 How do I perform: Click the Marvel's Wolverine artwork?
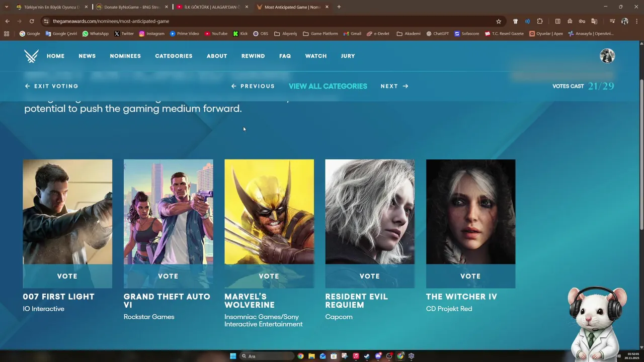(x=269, y=212)
